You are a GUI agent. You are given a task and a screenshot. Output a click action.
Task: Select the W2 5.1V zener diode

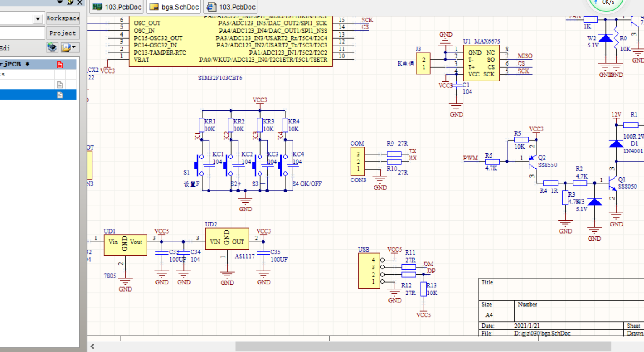click(x=605, y=39)
